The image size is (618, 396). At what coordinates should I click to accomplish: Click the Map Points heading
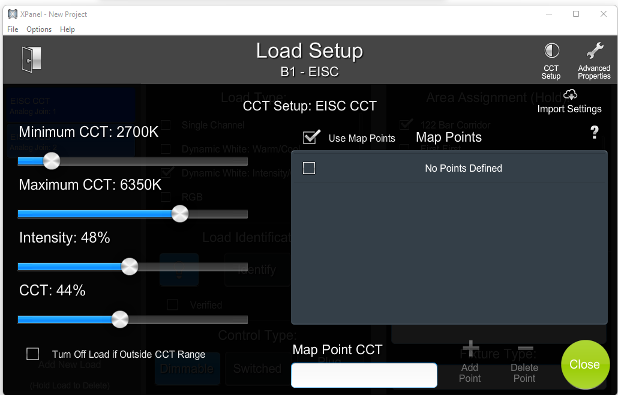click(449, 137)
